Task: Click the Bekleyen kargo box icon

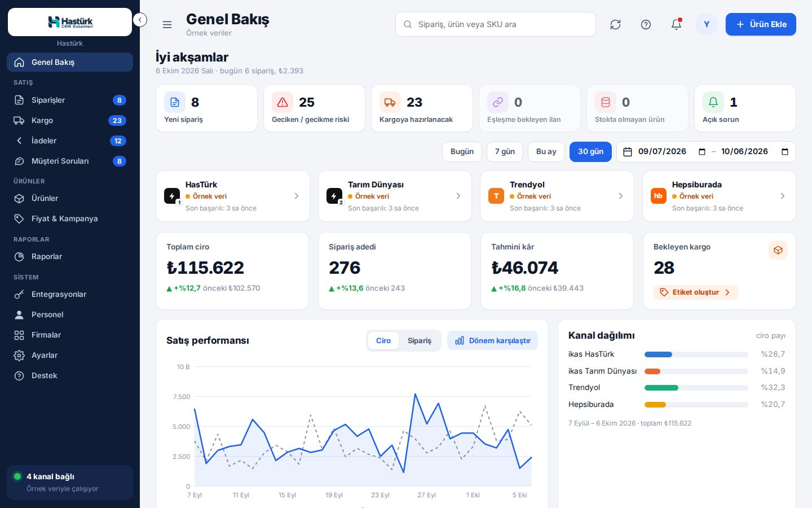Action: coord(778,250)
